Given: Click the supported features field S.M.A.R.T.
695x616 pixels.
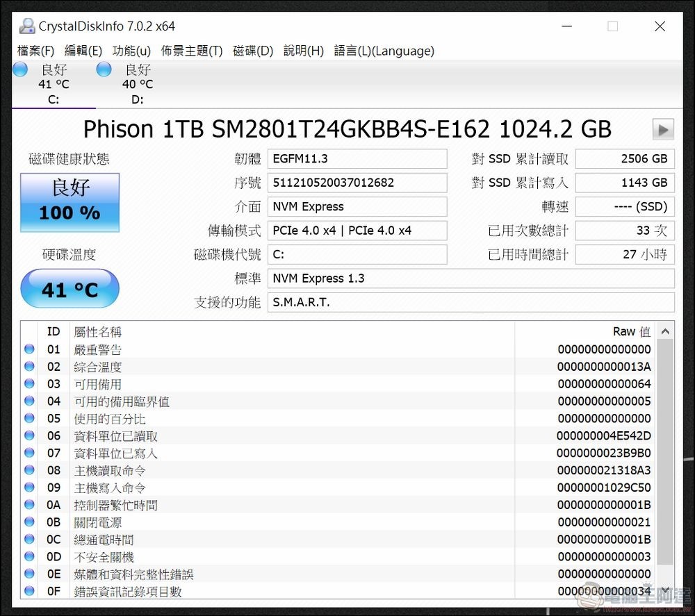Looking at the screenshot, I should [471, 302].
